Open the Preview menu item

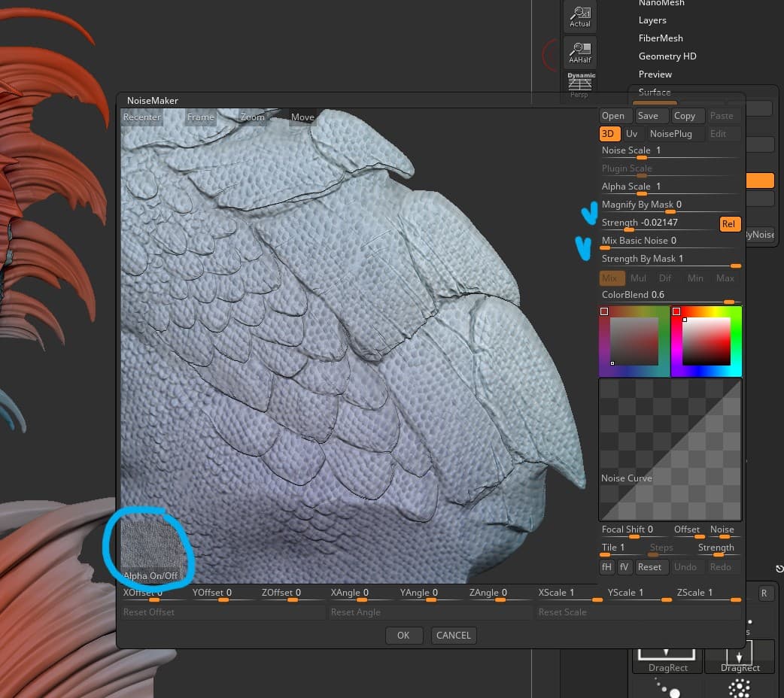click(x=655, y=74)
